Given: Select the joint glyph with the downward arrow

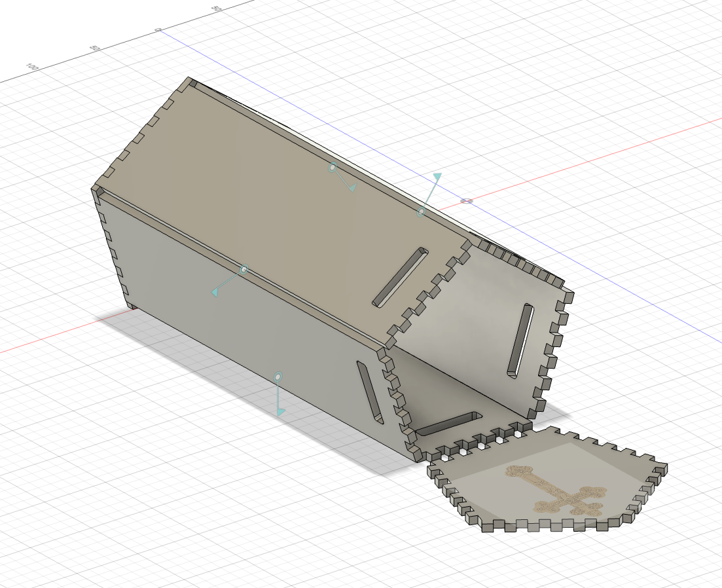Looking at the screenshot, I should (x=278, y=378).
